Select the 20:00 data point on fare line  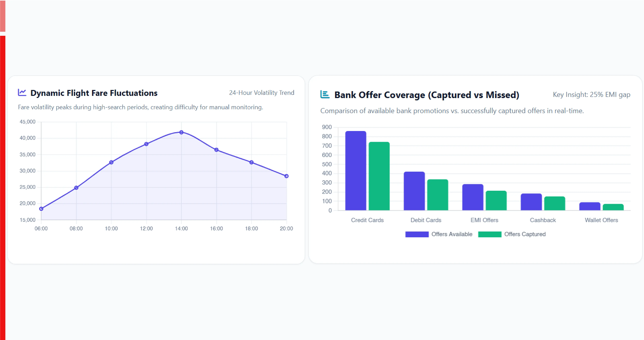[286, 176]
